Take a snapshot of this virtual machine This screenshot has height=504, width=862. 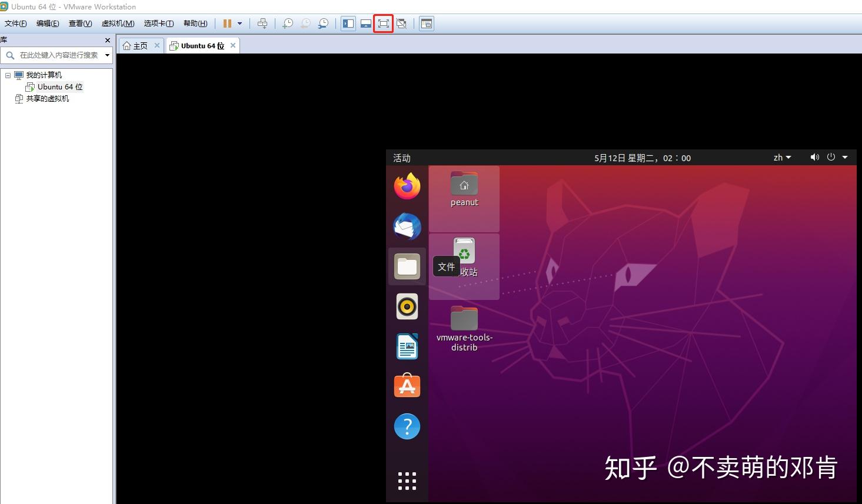pyautogui.click(x=288, y=24)
